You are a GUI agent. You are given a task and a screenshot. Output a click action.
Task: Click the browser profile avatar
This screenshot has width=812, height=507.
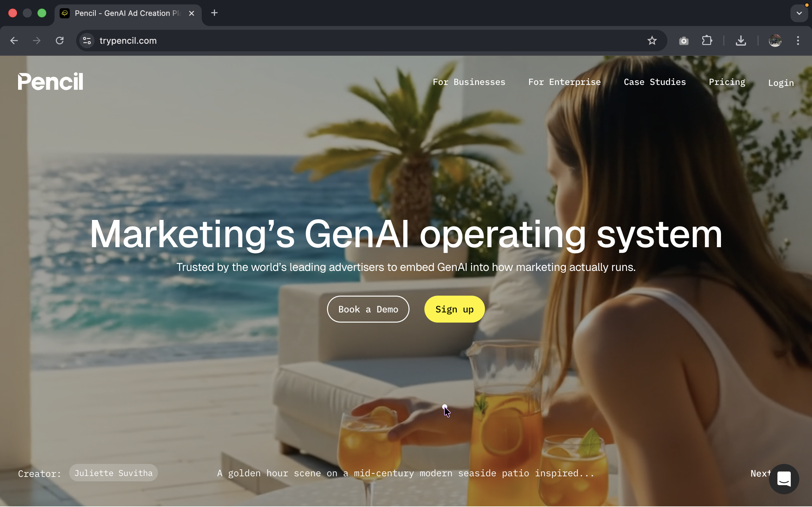pyautogui.click(x=775, y=41)
